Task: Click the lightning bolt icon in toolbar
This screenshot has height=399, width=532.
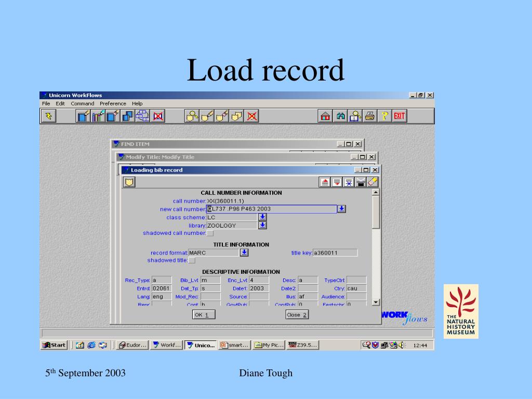Action: point(49,116)
